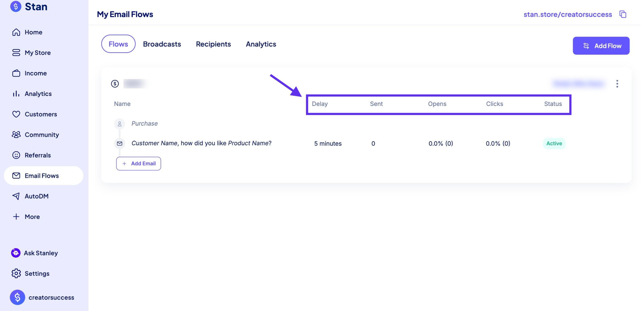Open My Store from the sidebar

(37, 53)
